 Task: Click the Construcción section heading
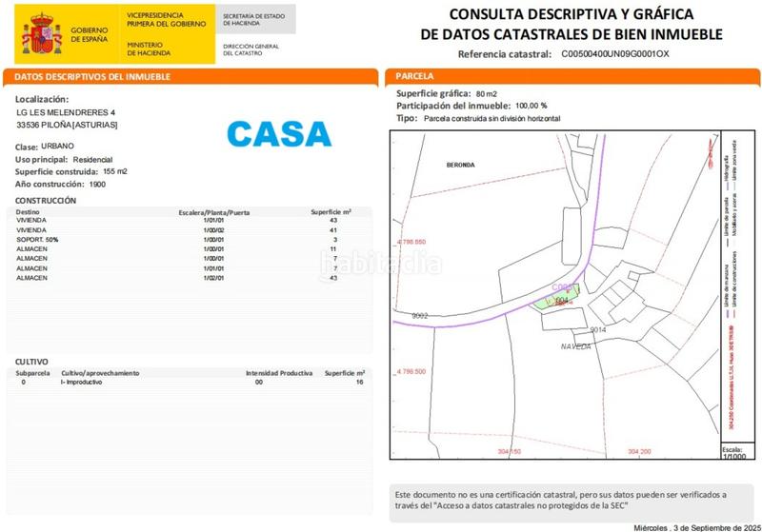tap(46, 201)
